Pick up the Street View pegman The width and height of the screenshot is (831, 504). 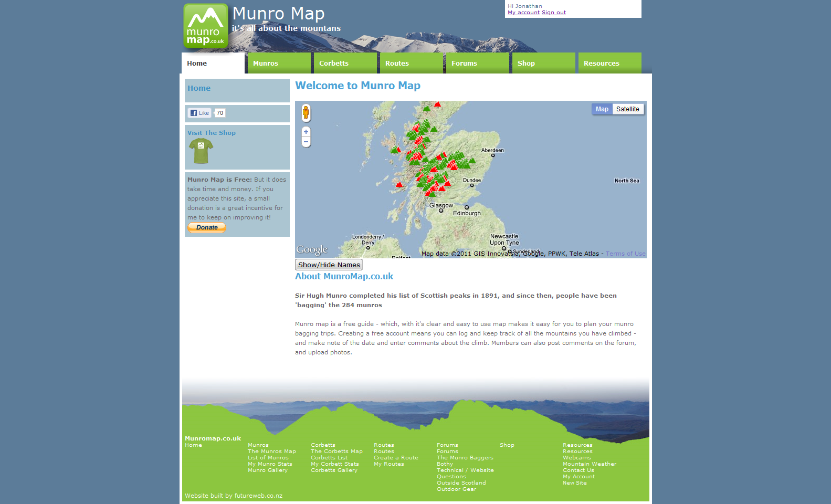click(x=306, y=113)
